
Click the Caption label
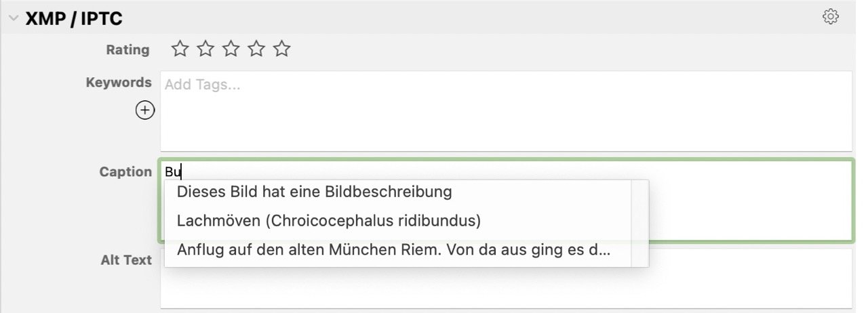125,172
